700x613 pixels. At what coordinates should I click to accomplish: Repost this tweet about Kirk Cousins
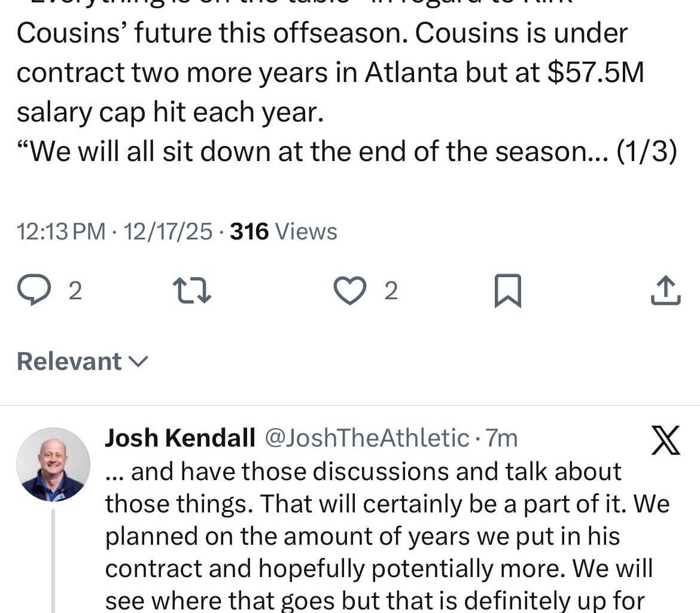click(192, 290)
